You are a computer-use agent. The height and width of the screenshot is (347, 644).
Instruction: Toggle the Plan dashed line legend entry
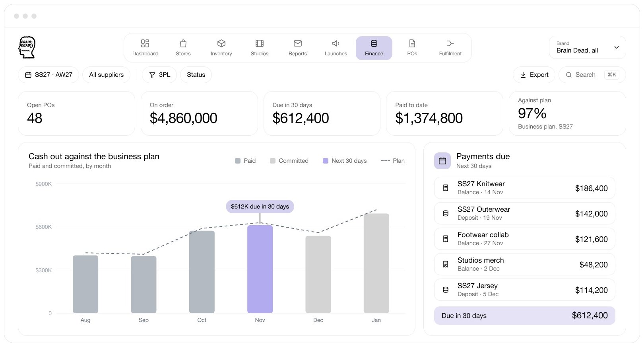click(x=393, y=161)
